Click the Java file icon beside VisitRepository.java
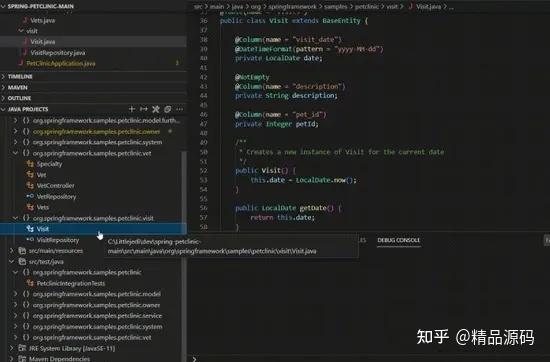 click(25, 52)
